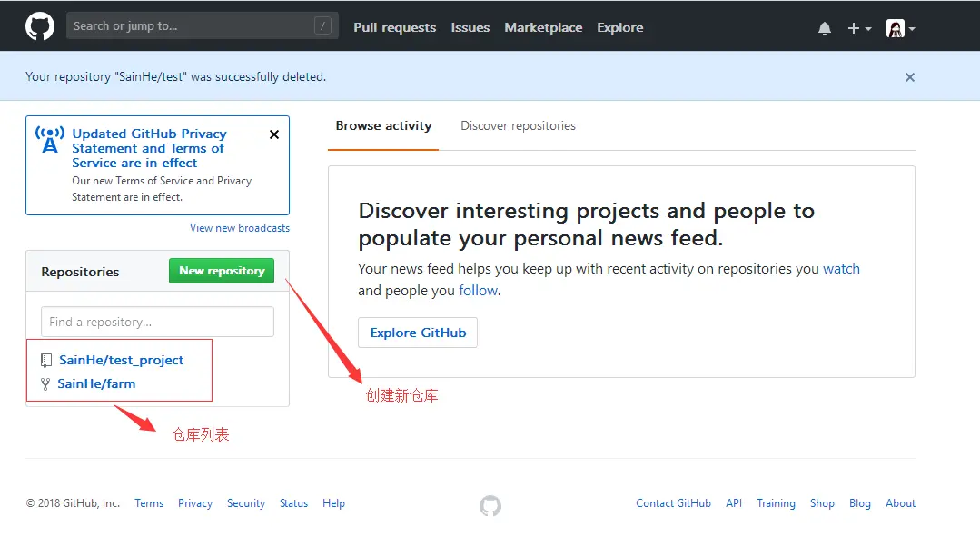Open the Training footer link
The height and width of the screenshot is (547, 980).
(x=776, y=503)
